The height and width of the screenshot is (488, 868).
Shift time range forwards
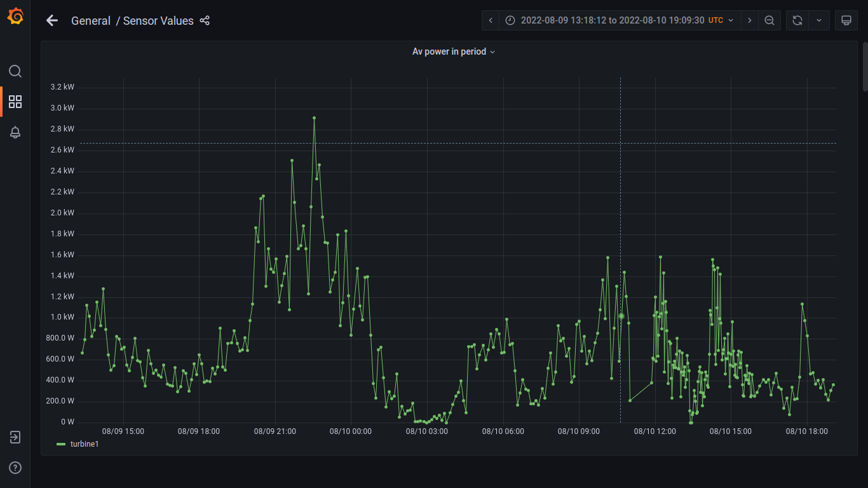(x=750, y=20)
